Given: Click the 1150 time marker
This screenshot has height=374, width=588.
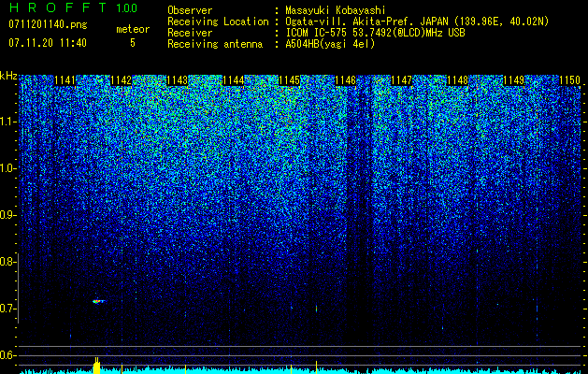Looking at the screenshot, I should (x=569, y=80).
